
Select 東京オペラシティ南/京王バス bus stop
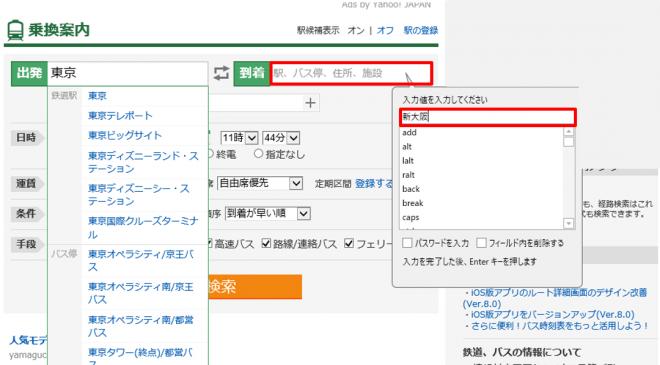141,293
